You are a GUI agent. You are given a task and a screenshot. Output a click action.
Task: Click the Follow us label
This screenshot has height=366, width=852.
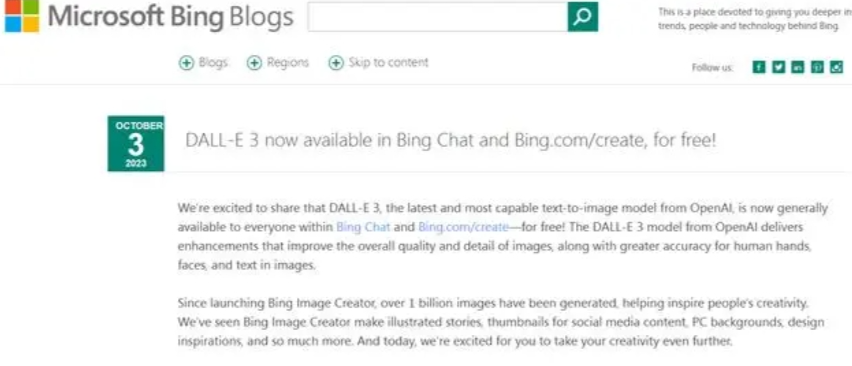click(712, 67)
